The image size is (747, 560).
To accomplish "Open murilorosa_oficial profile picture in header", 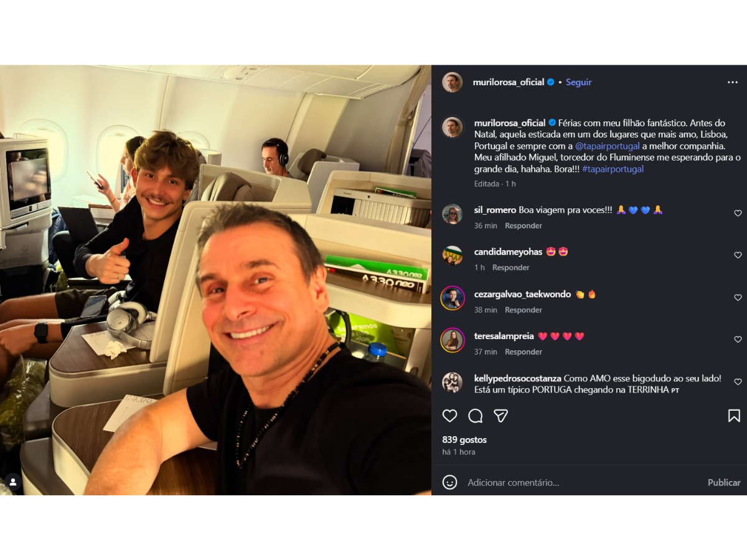I will 453,82.
